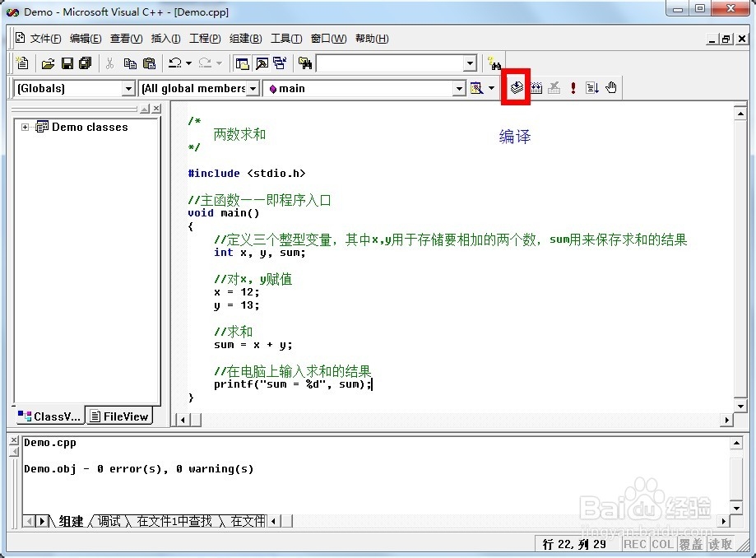Click the Open file folder icon
Image resolution: width=756 pixels, height=558 pixels.
[48, 63]
